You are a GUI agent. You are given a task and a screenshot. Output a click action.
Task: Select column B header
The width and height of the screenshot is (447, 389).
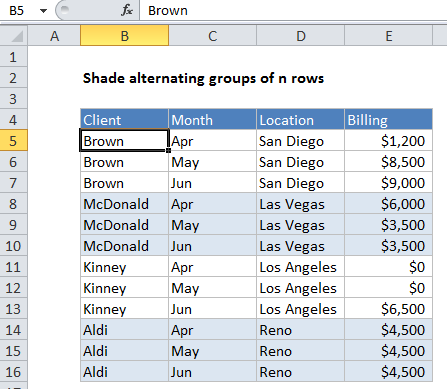[x=124, y=36]
